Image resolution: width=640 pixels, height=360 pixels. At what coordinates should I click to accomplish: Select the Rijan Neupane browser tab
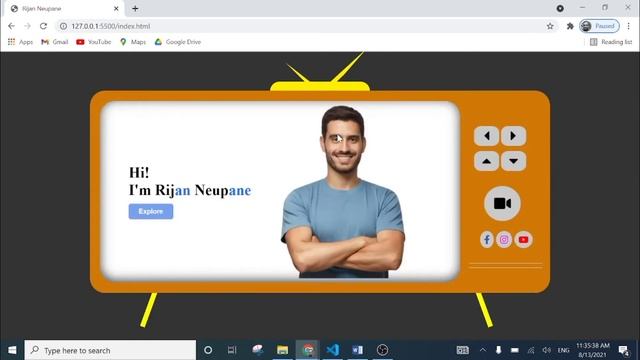[63, 9]
